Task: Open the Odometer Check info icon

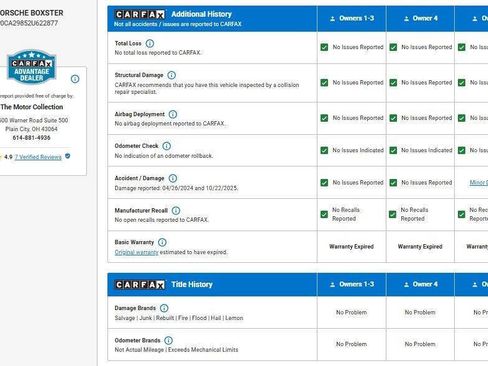Action: (167, 146)
